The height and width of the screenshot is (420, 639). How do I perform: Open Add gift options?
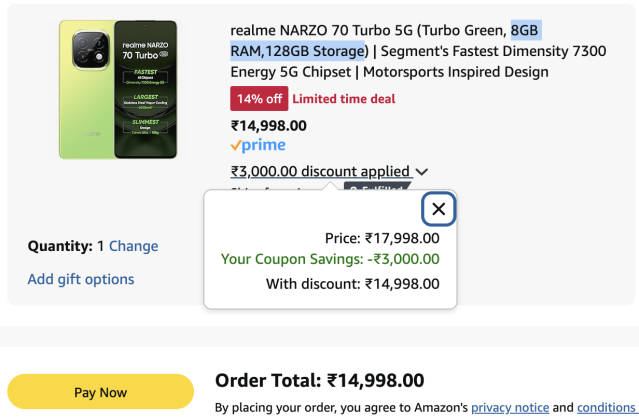tap(81, 279)
